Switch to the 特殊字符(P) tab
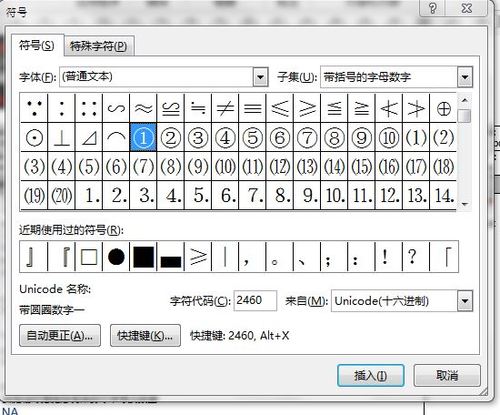 pos(99,46)
